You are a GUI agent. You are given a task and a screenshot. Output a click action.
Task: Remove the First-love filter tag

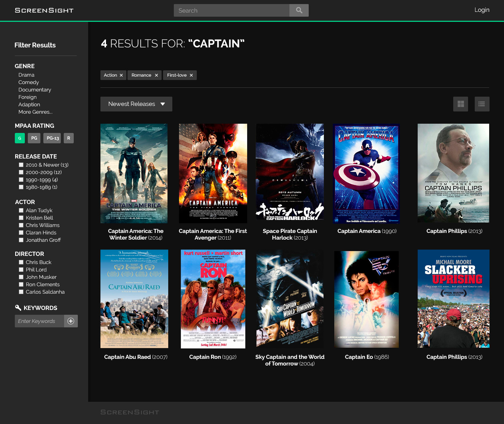pos(191,75)
